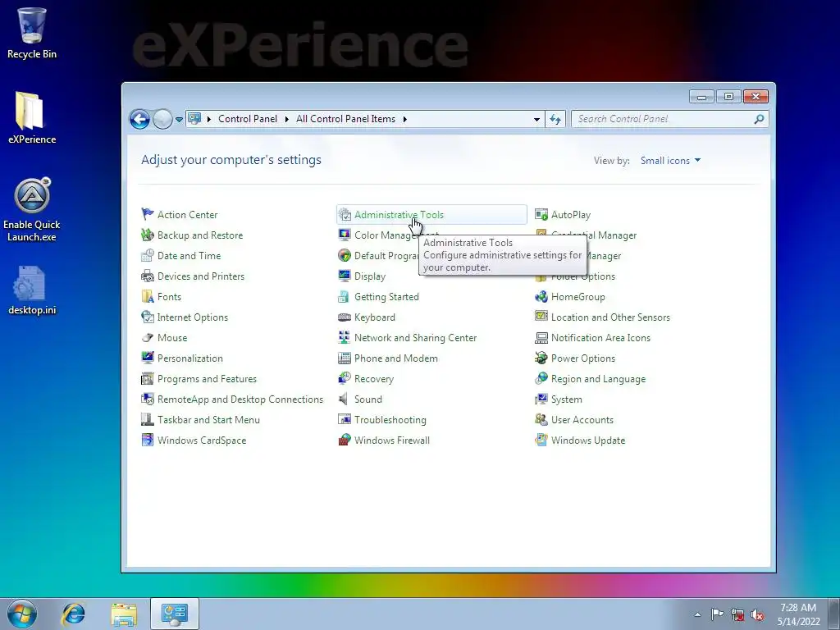This screenshot has width=840, height=630.
Task: Expand the address bar history dropdown
Action: coord(536,119)
